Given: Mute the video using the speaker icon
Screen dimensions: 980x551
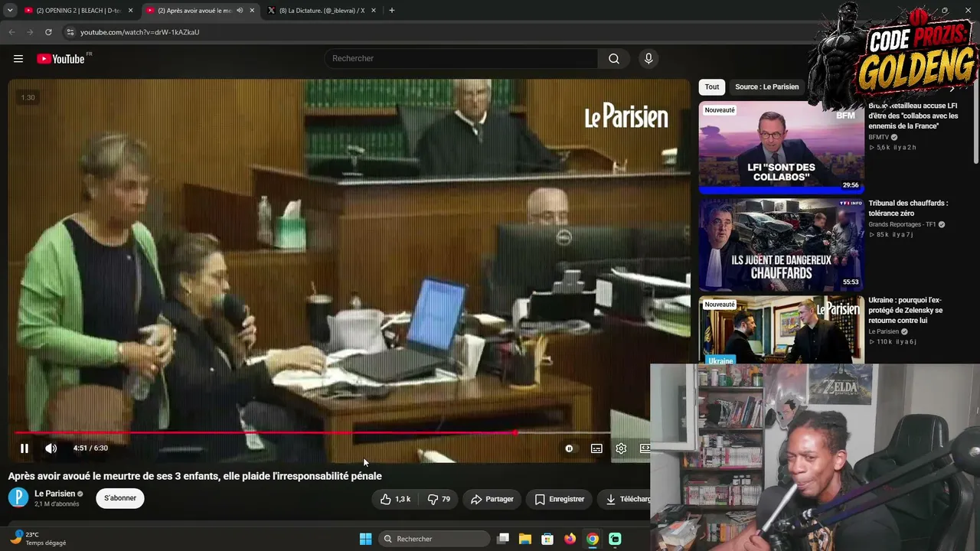Looking at the screenshot, I should tap(51, 448).
